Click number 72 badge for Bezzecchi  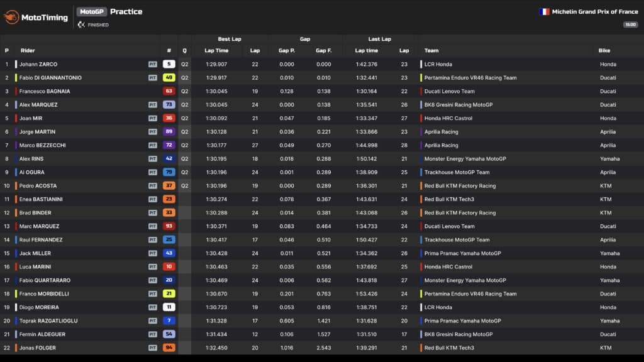tap(169, 145)
